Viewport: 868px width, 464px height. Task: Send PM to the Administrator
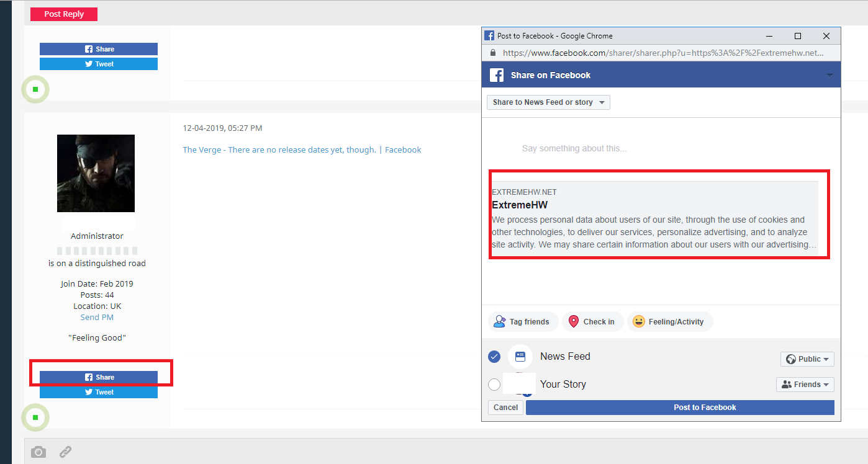97,317
